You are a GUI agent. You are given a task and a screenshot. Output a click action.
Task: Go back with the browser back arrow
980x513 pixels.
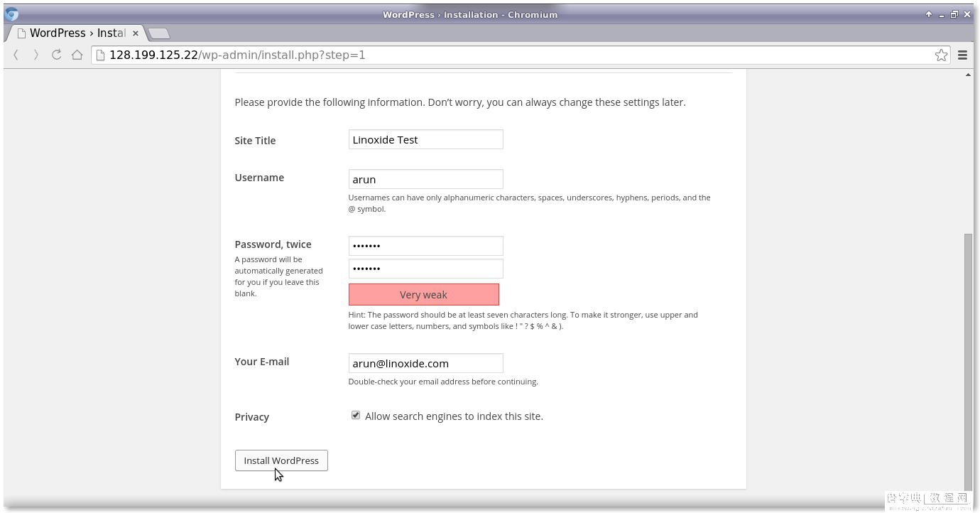[x=16, y=55]
